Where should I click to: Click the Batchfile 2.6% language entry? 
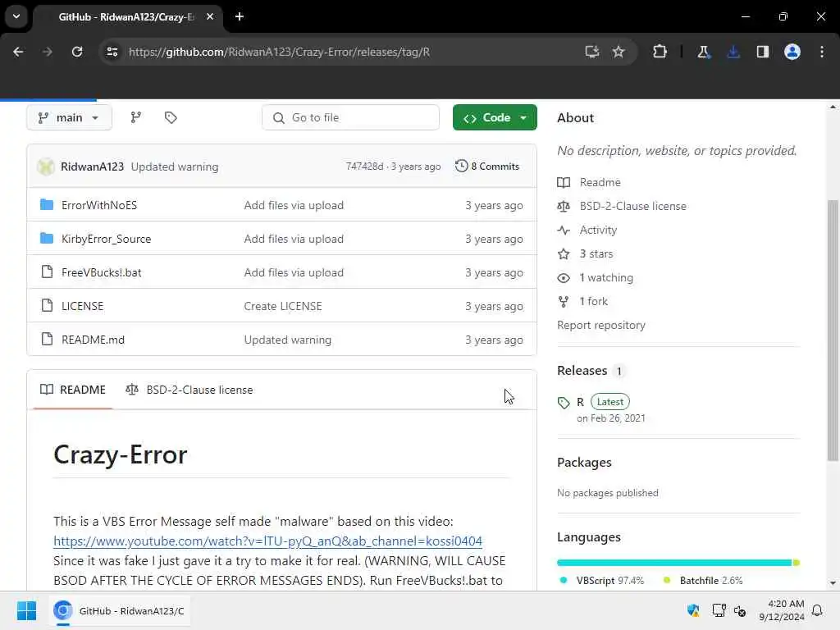(x=703, y=581)
